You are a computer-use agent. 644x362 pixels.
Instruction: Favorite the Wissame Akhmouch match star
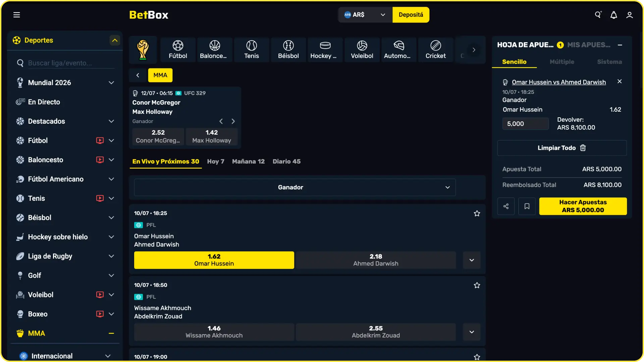tap(477, 285)
